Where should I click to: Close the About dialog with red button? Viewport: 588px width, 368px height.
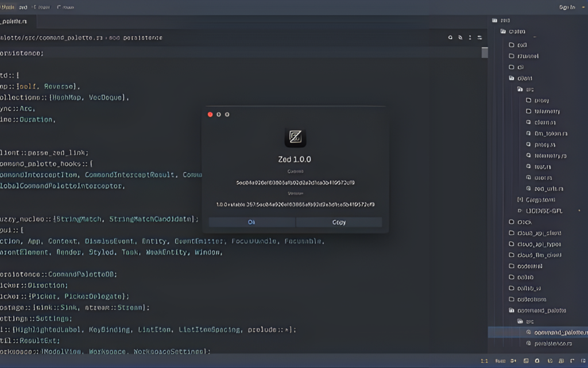click(210, 114)
